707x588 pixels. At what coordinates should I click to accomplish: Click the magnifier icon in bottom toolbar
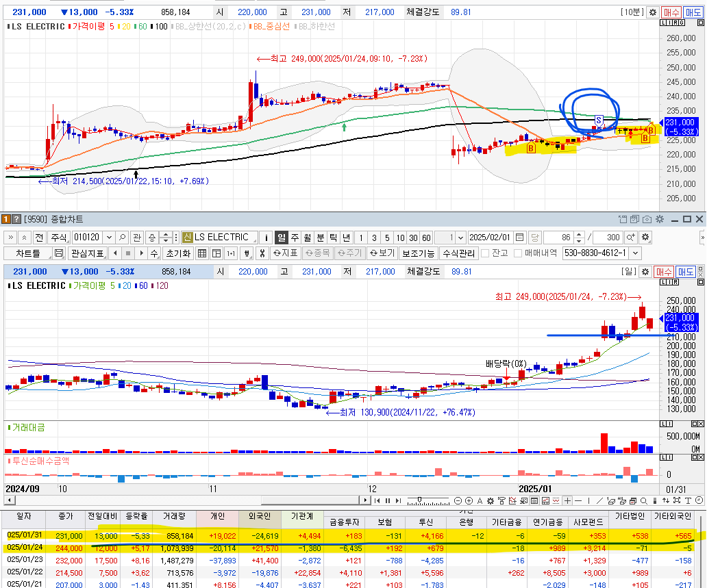click(643, 500)
